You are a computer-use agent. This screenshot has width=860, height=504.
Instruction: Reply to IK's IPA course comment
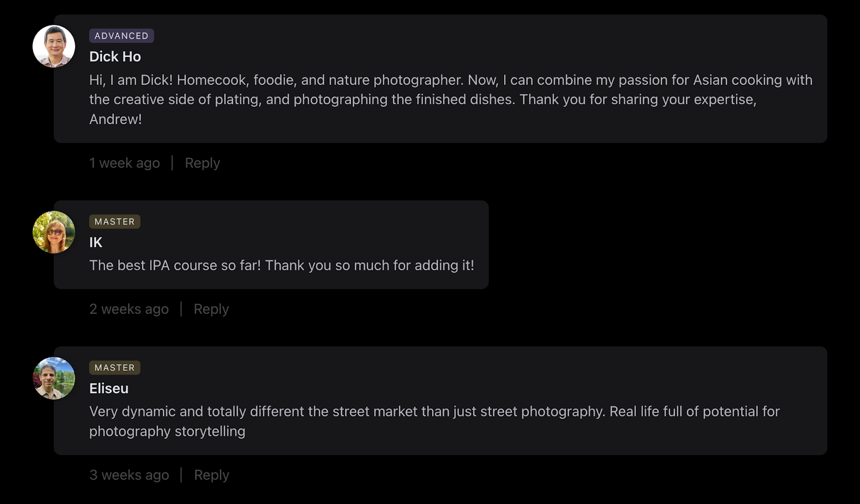(x=211, y=309)
